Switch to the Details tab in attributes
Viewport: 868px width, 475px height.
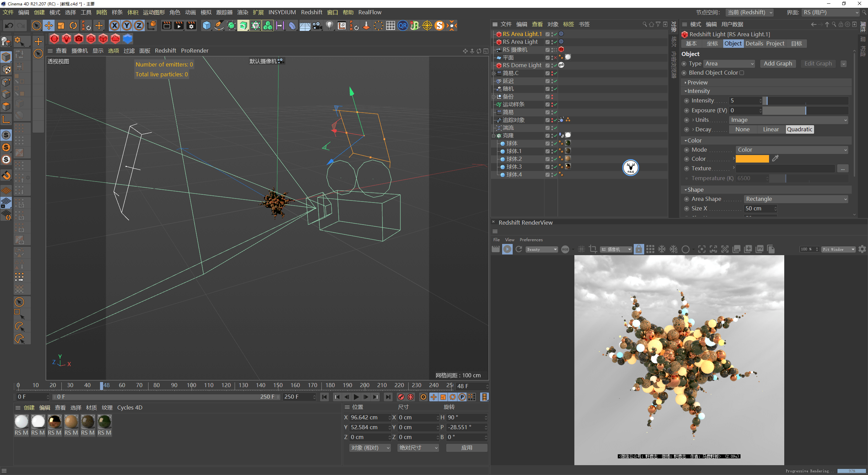(x=754, y=43)
